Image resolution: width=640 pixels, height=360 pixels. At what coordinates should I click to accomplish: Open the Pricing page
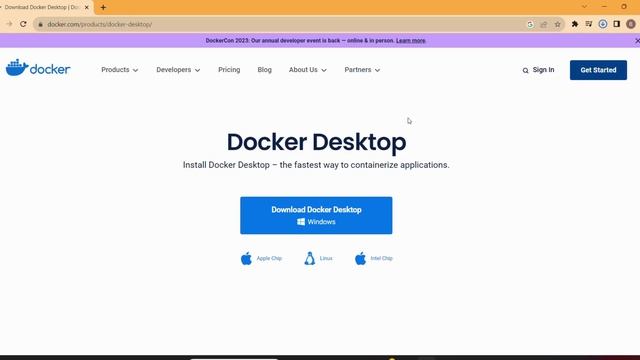click(229, 70)
